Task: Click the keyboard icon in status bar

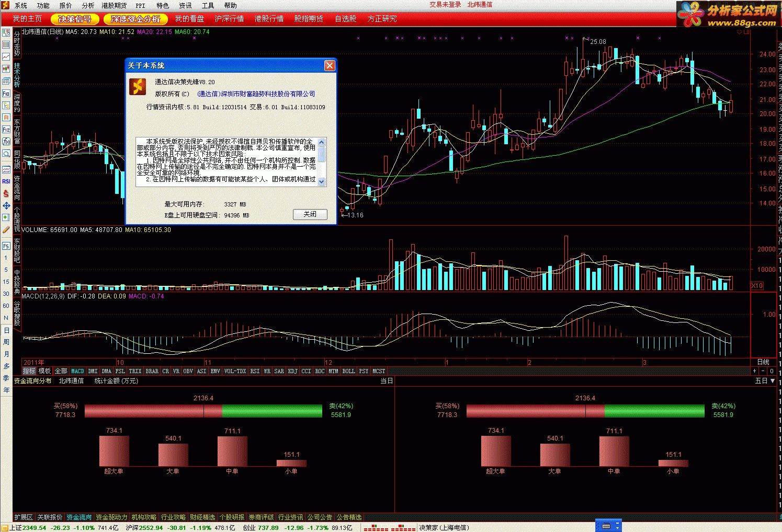Action: tap(606, 526)
